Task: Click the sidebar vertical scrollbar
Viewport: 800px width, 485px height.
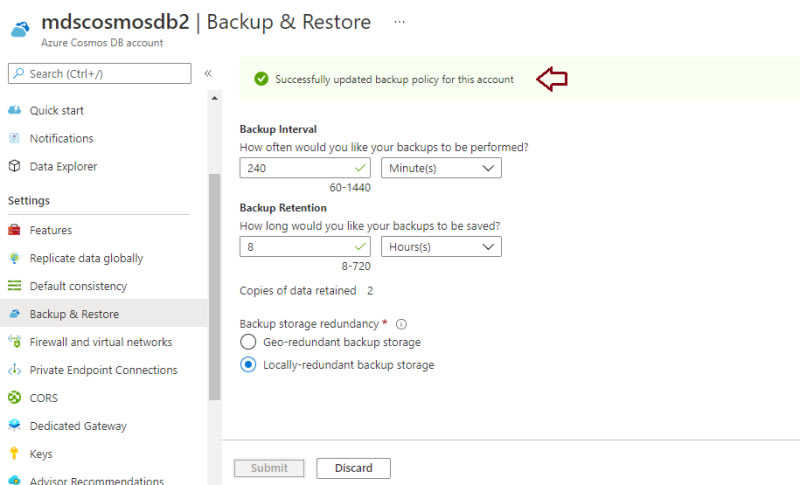Action: click(214, 285)
